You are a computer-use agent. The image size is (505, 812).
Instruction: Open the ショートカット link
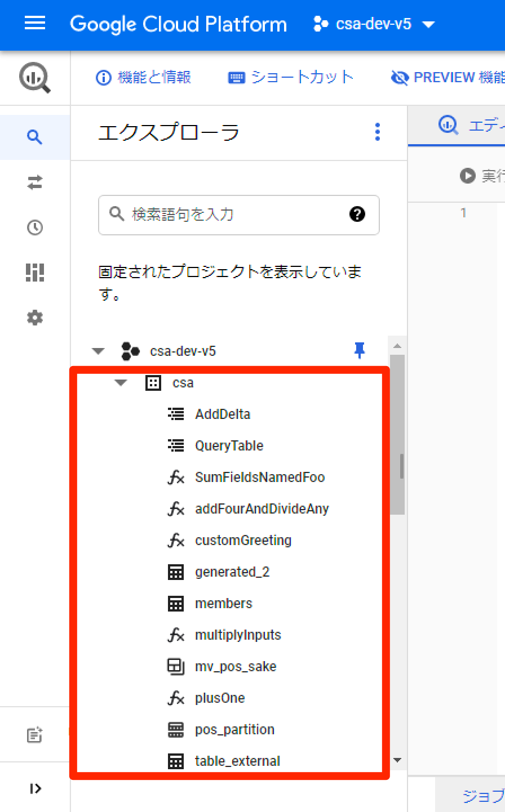291,77
